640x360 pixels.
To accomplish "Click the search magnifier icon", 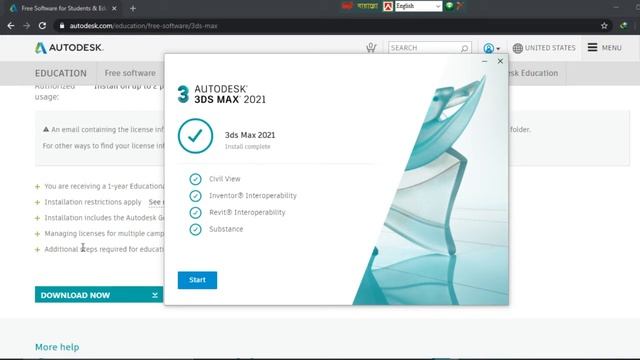I will point(464,48).
